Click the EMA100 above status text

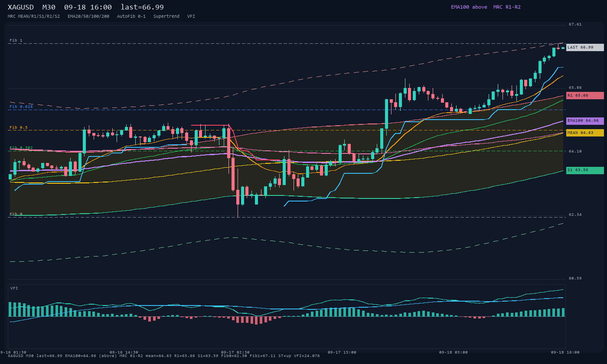[x=469, y=7]
